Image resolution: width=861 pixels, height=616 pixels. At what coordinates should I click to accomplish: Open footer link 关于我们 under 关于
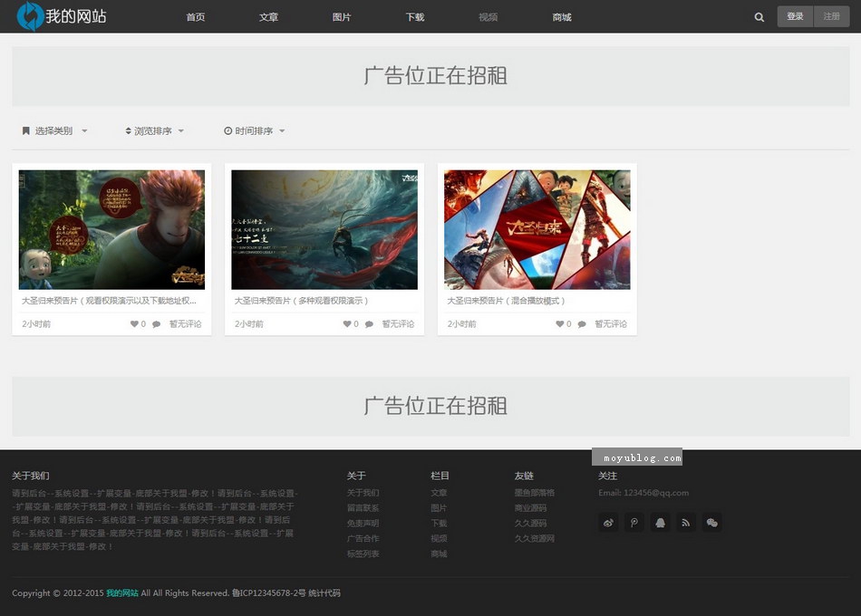click(x=363, y=493)
